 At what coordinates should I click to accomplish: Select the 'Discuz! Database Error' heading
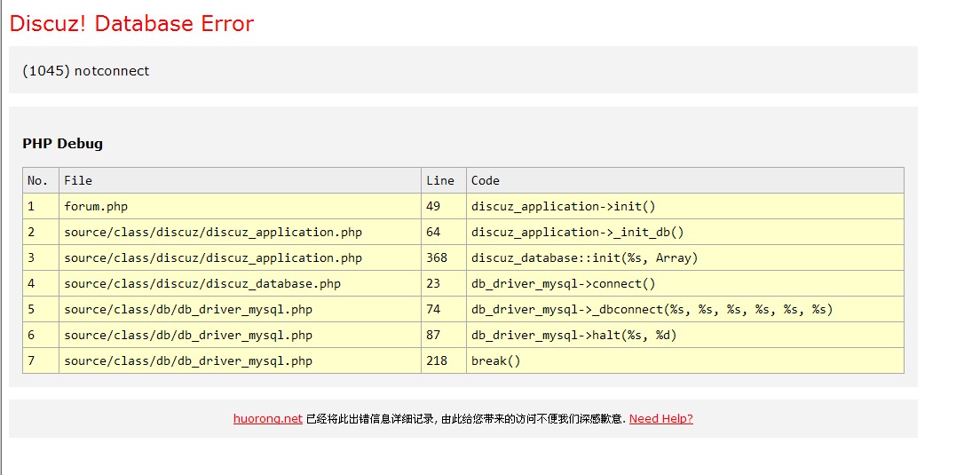[x=132, y=24]
